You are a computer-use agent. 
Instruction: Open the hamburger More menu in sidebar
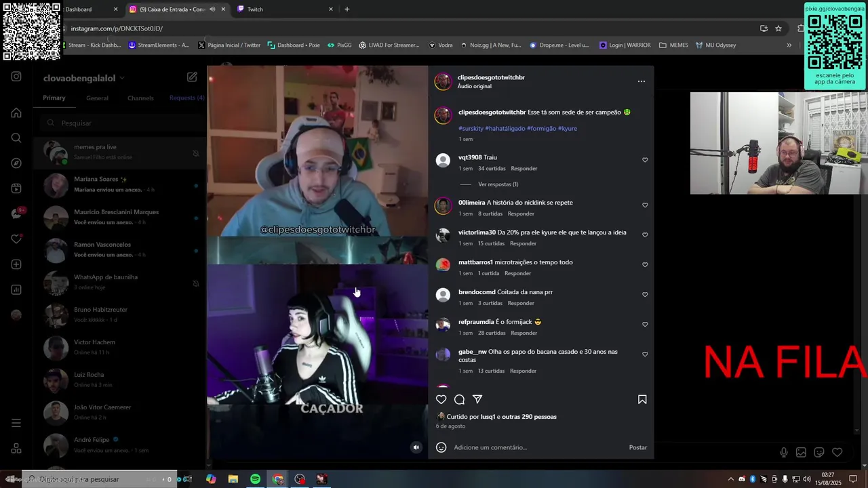pos(16,423)
